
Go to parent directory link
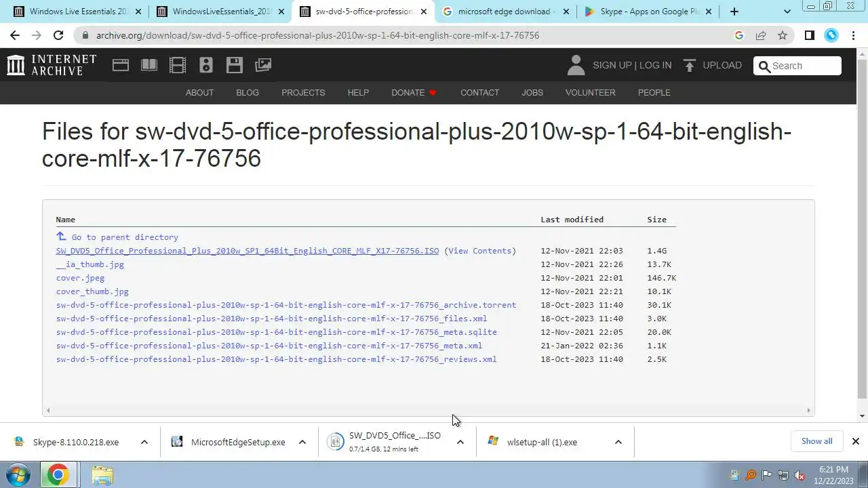click(125, 237)
